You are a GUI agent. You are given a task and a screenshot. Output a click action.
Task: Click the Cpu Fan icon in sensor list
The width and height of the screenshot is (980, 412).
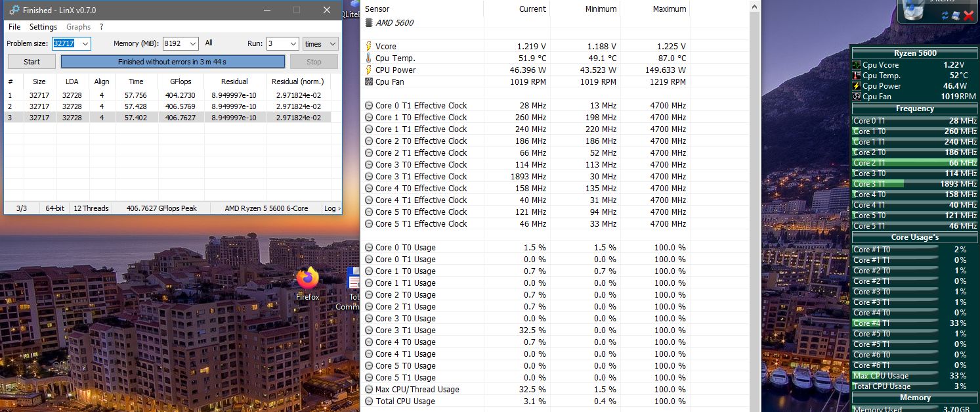(369, 82)
